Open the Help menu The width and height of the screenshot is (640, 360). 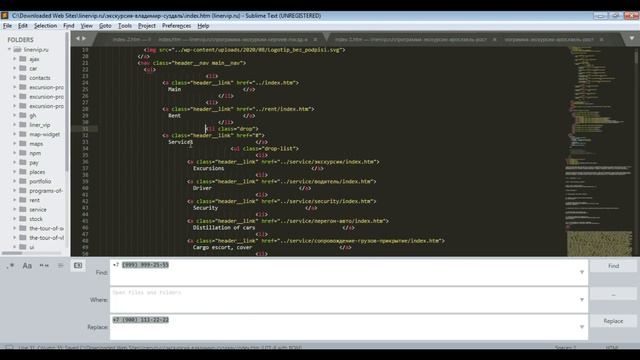[x=203, y=26]
